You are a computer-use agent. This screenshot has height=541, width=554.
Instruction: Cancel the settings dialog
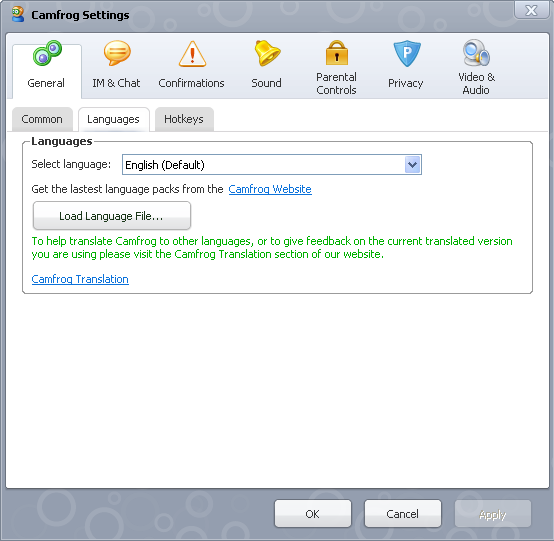pyautogui.click(x=403, y=514)
